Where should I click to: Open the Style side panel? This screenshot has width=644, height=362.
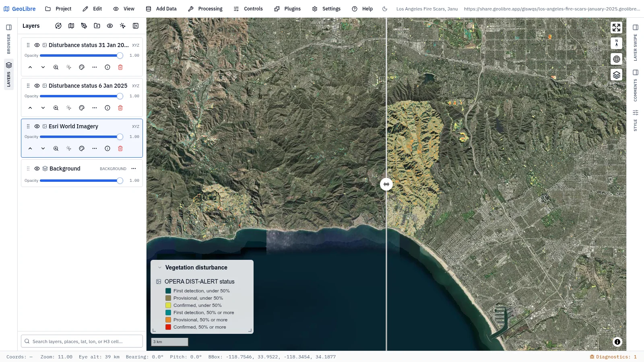(636, 121)
